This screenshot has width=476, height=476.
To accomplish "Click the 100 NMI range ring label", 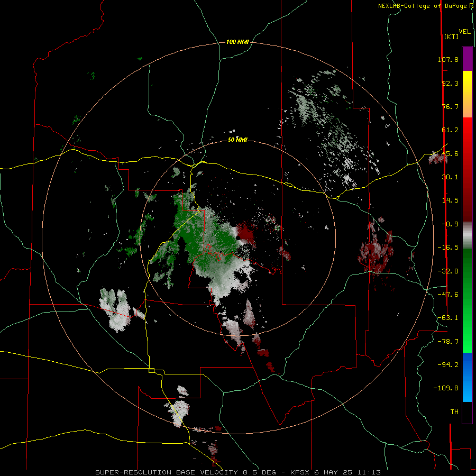I will pos(237,42).
